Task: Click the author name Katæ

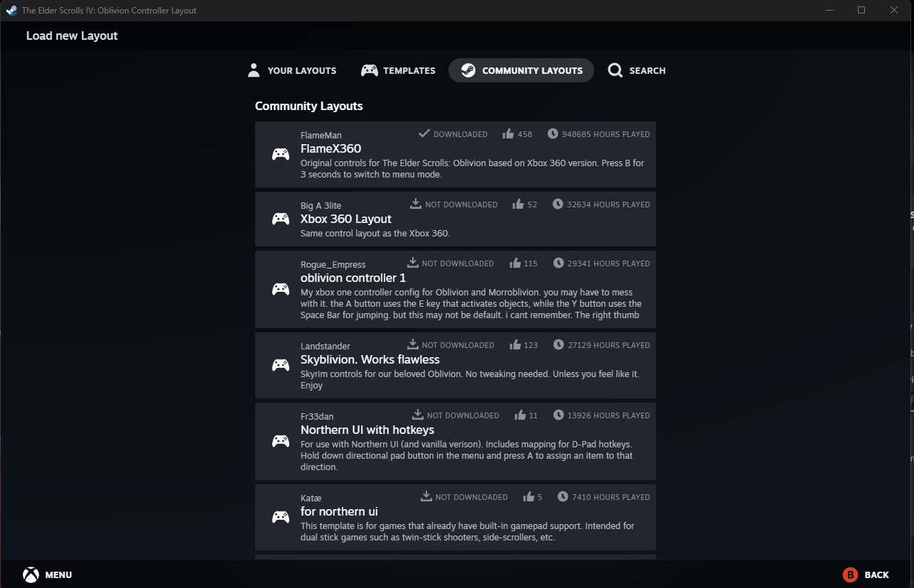Action: [311, 498]
